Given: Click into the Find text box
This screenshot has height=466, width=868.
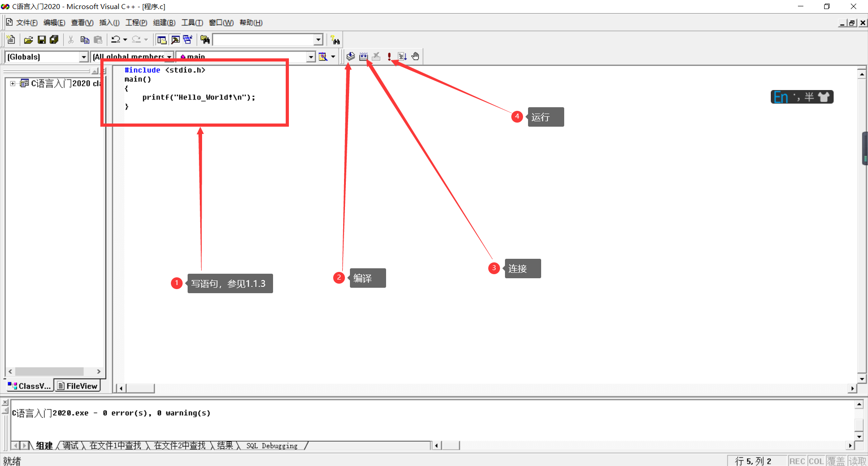Looking at the screenshot, I should [x=264, y=40].
